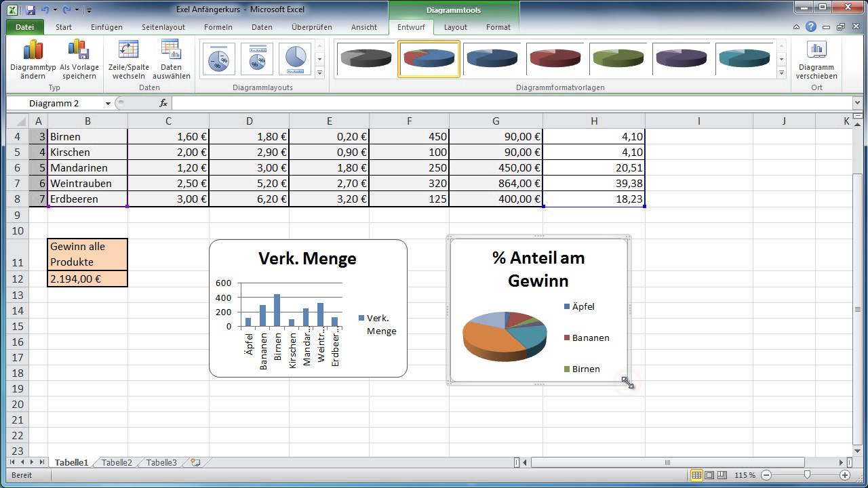Expand the formula bar

pyautogui.click(x=857, y=103)
